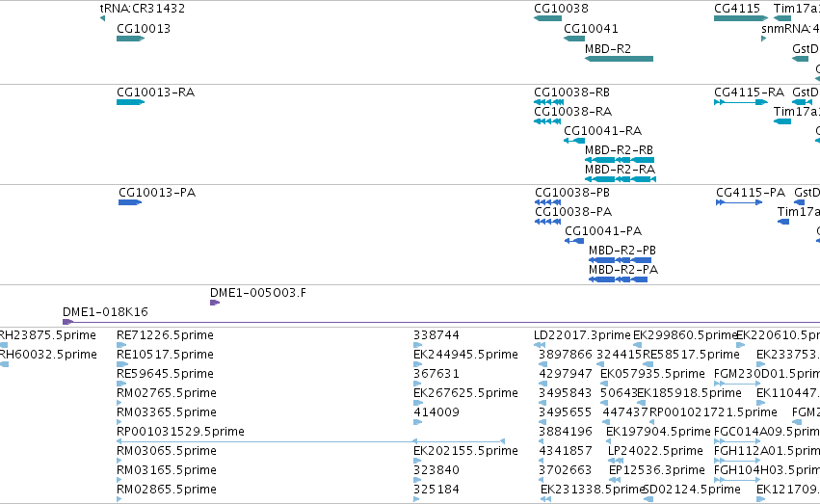Select the 367631 EST feature

pyautogui.click(x=417, y=384)
